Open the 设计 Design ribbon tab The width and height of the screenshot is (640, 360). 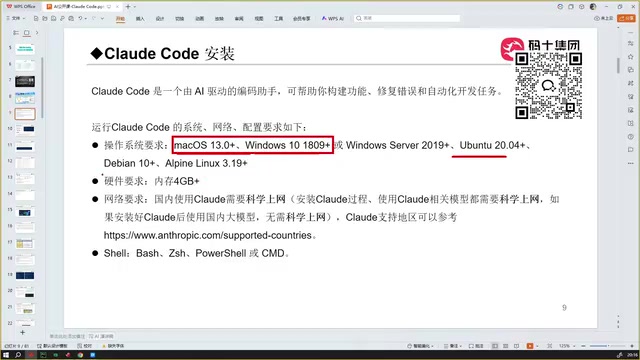(160, 19)
